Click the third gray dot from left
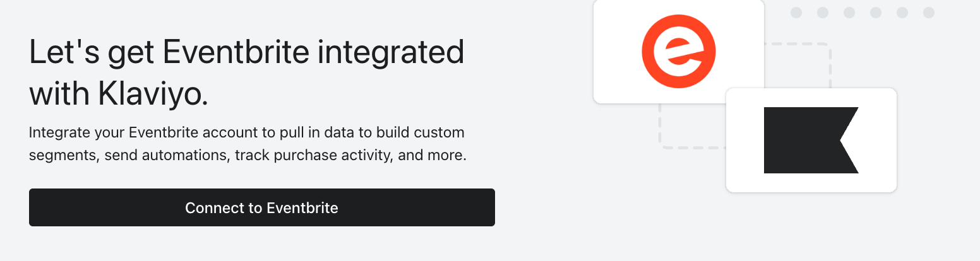980x261 pixels. pos(849,13)
